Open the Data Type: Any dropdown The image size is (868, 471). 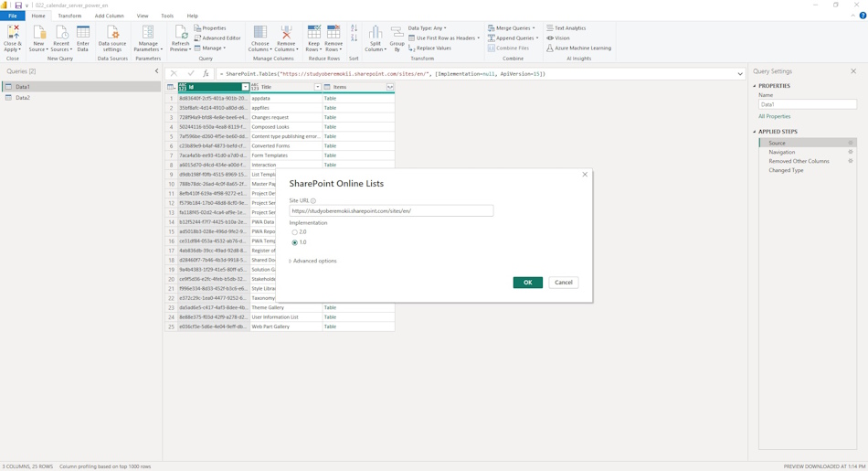[x=427, y=28]
